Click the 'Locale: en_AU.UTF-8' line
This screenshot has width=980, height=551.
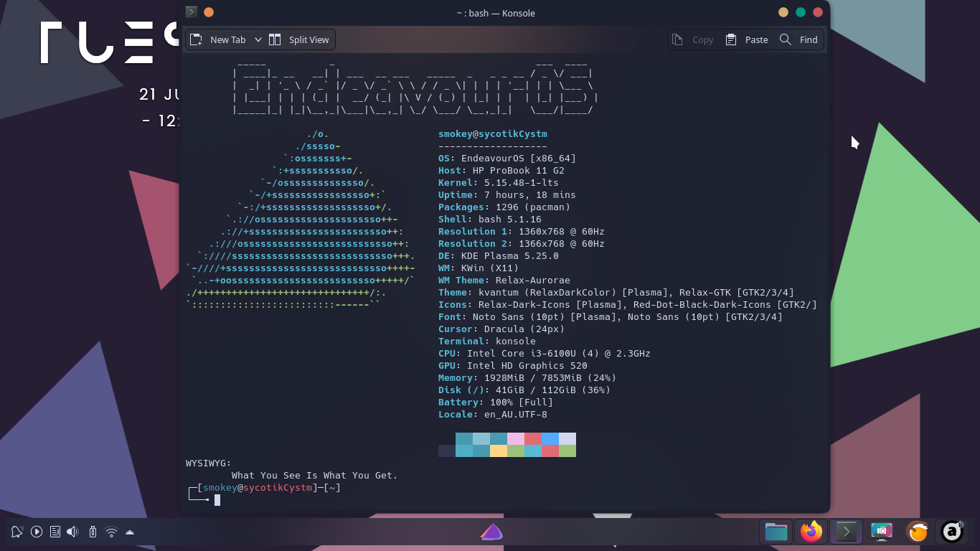pyautogui.click(x=493, y=415)
